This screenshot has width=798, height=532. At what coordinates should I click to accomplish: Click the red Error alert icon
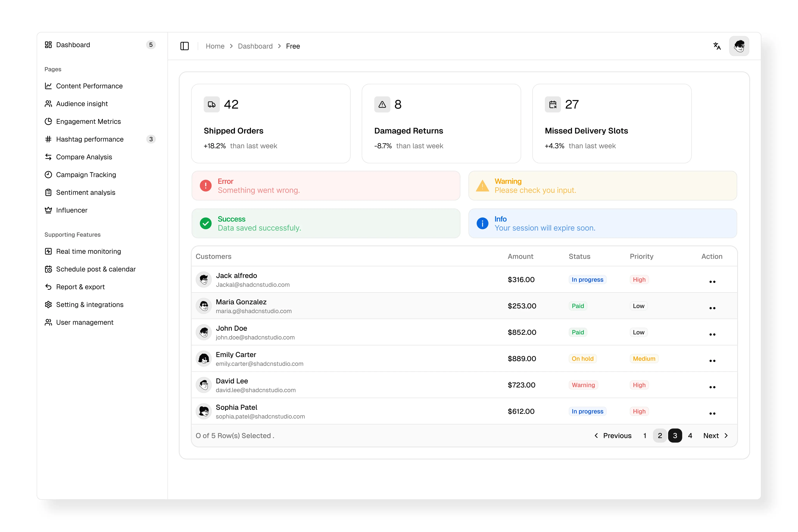tap(206, 186)
